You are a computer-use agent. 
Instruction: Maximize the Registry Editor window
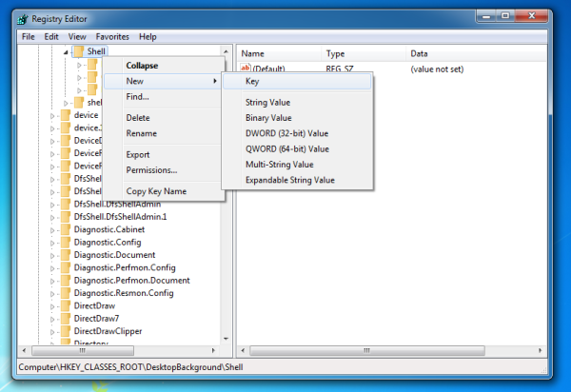[505, 16]
